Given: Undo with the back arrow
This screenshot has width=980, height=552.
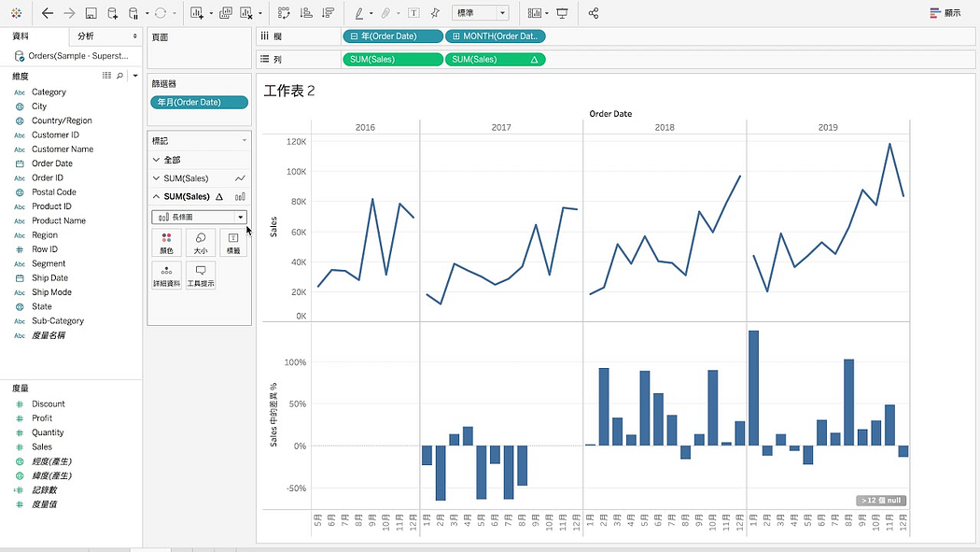Looking at the screenshot, I should (x=48, y=13).
